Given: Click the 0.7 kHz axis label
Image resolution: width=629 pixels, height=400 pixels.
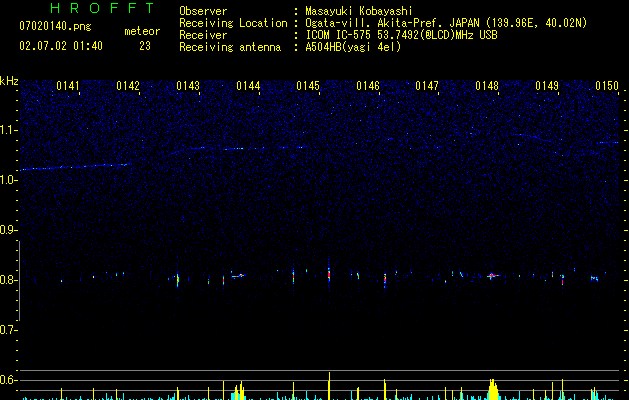Looking at the screenshot, I should [9, 330].
